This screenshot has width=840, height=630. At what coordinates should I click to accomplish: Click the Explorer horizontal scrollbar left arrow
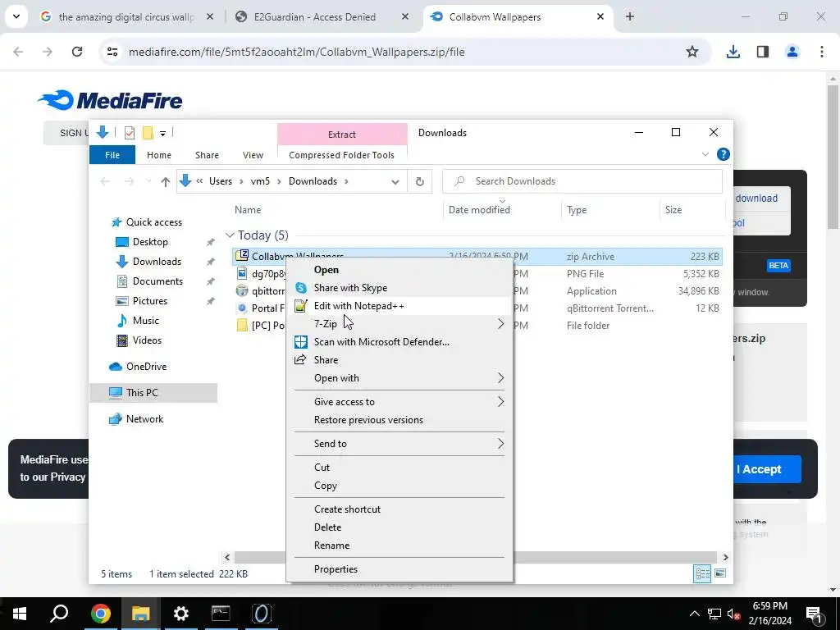[x=227, y=557]
